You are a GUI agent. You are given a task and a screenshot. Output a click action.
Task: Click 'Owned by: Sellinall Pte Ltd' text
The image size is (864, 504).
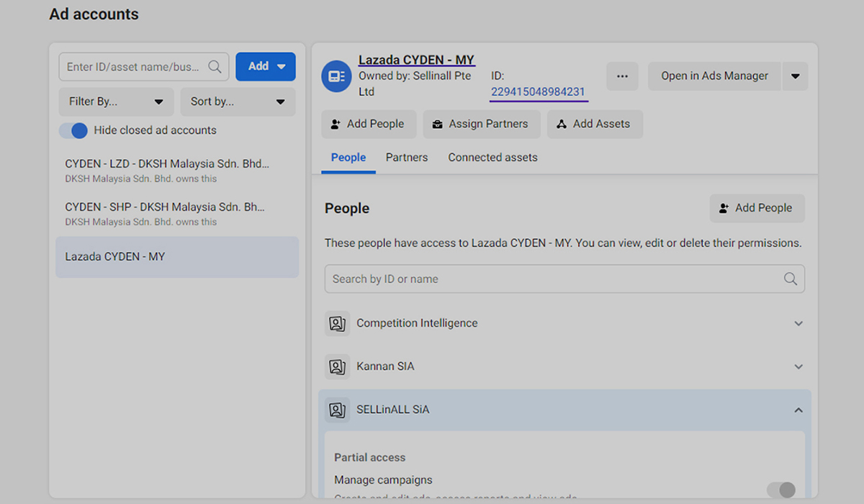point(415,84)
